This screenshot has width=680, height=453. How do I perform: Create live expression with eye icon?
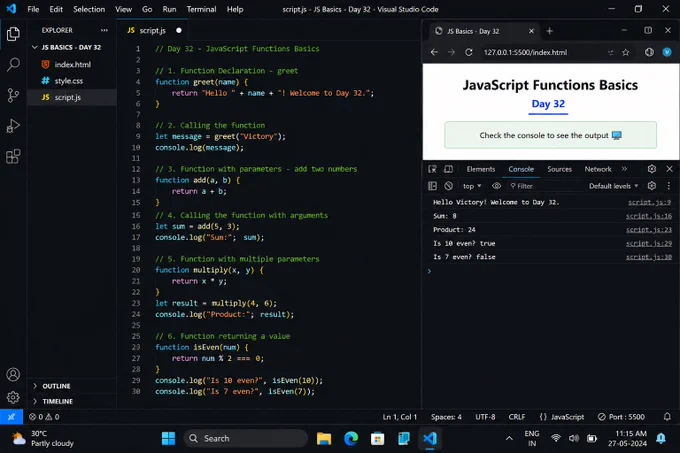click(x=497, y=186)
